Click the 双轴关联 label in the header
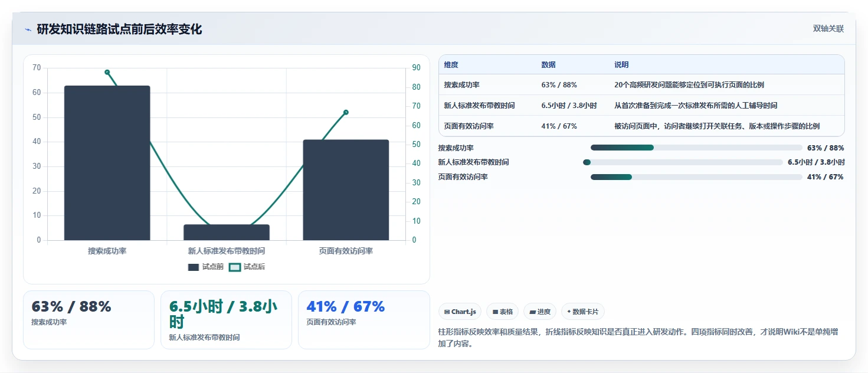 click(x=828, y=28)
